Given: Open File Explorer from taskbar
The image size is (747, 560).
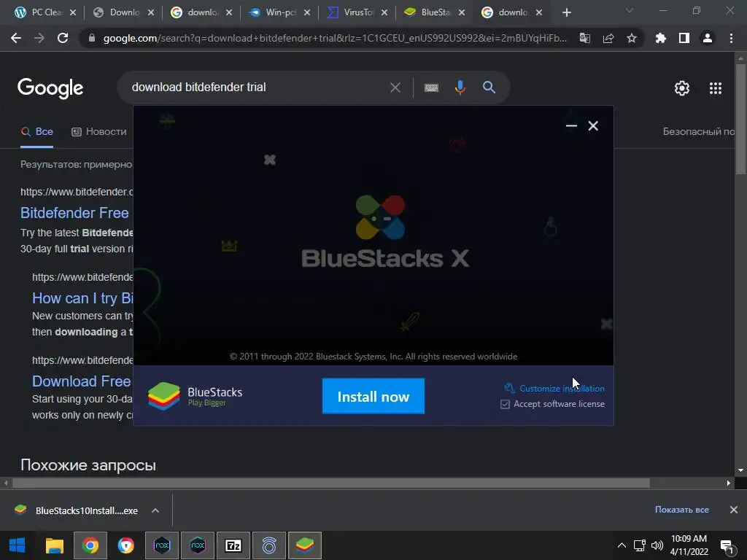Looking at the screenshot, I should click(x=54, y=545).
